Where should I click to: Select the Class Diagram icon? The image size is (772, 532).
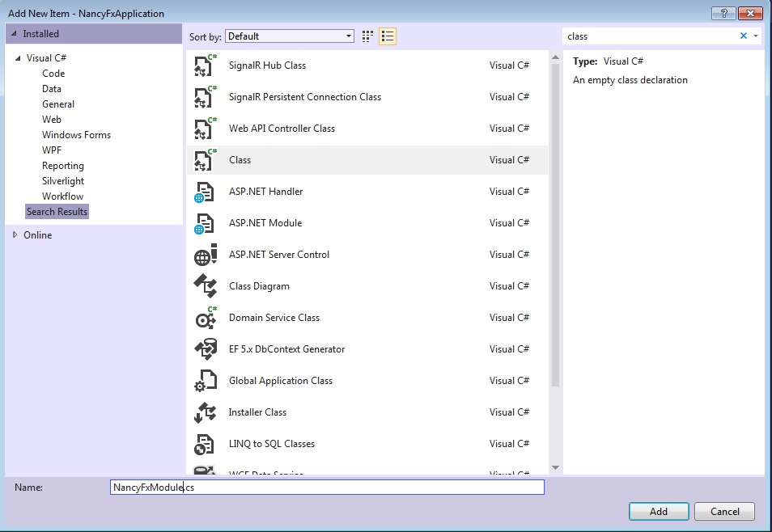click(206, 286)
